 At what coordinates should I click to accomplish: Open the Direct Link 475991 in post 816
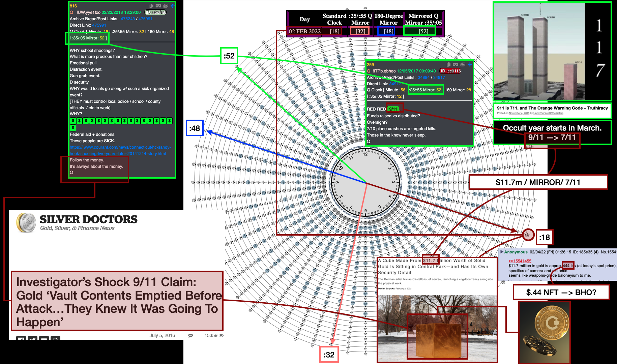[x=99, y=25]
